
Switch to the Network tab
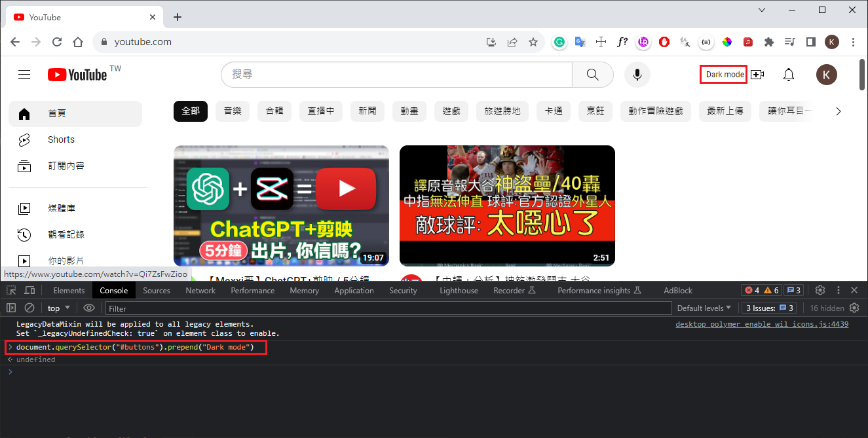point(200,290)
